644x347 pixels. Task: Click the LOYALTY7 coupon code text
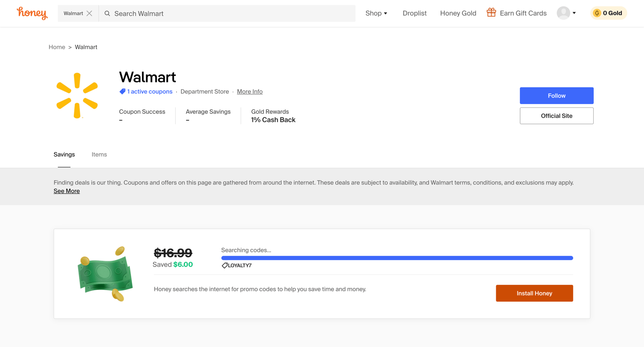[240, 266]
